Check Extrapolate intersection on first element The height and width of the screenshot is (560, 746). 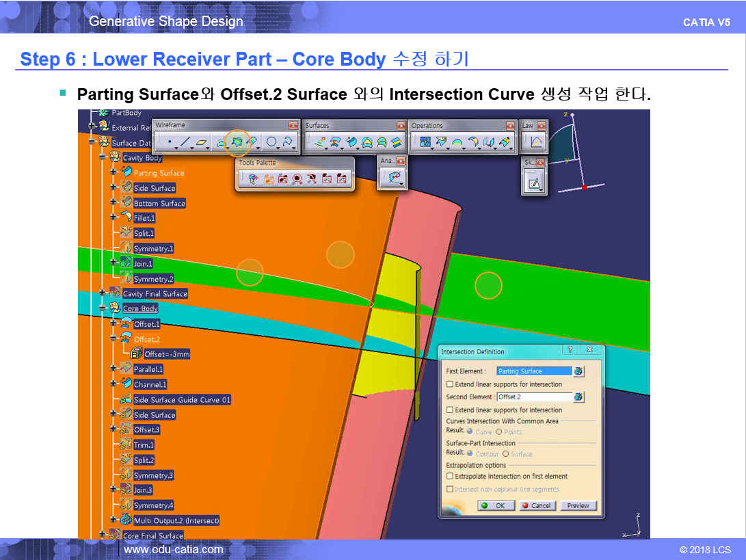pos(450,476)
